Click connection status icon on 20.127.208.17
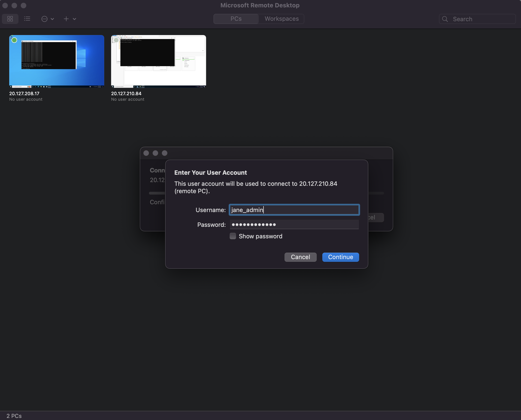Image resolution: width=521 pixels, height=420 pixels. tap(14, 40)
